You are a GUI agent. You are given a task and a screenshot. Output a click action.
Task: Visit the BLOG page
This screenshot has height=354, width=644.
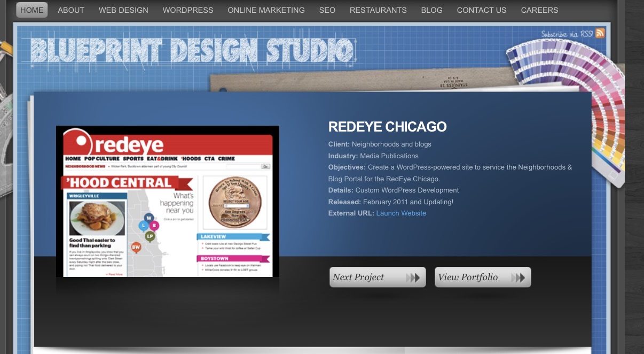431,10
